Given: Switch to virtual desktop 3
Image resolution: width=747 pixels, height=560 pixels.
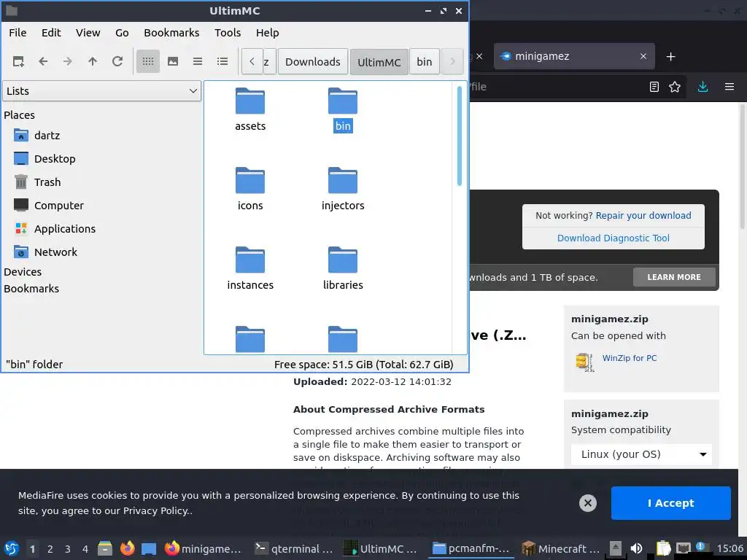Looking at the screenshot, I should pos(68,549).
